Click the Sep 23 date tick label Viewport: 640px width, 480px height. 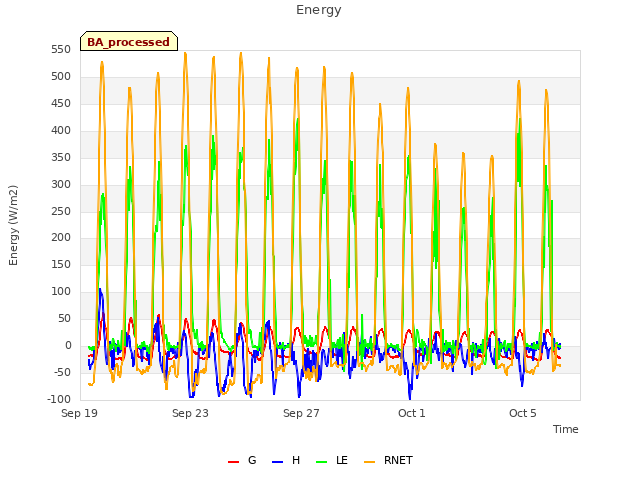190,413
